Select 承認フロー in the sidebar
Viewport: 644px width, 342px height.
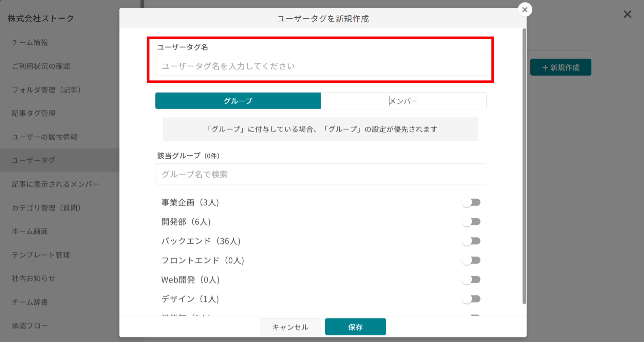[30, 325]
